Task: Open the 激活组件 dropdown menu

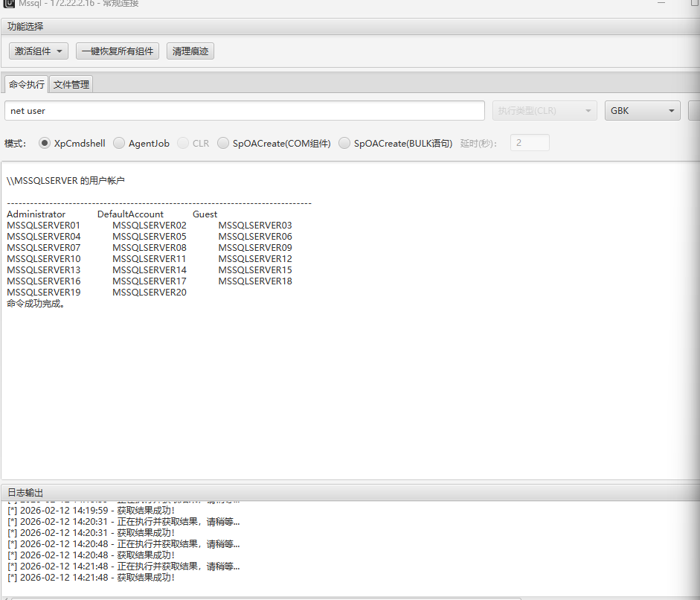Action: [39, 51]
